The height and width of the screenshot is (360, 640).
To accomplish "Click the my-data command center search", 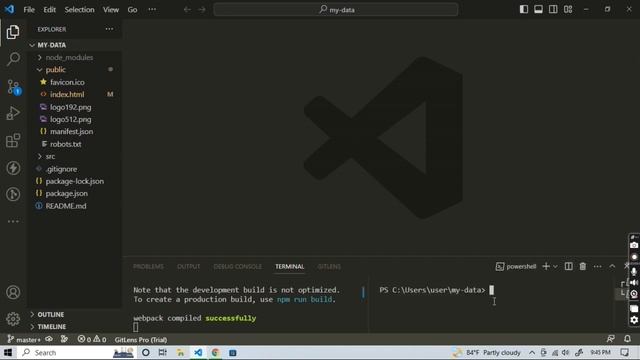I will 336,9.
